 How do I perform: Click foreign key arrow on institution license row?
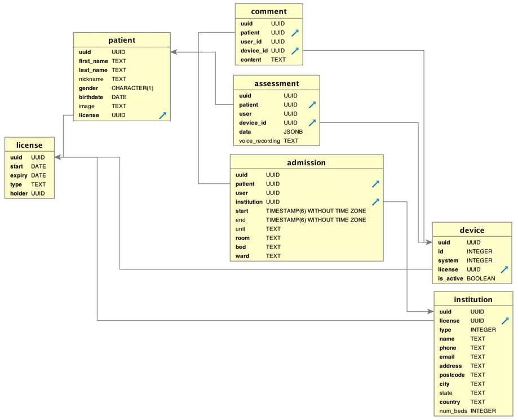pyautogui.click(x=505, y=321)
